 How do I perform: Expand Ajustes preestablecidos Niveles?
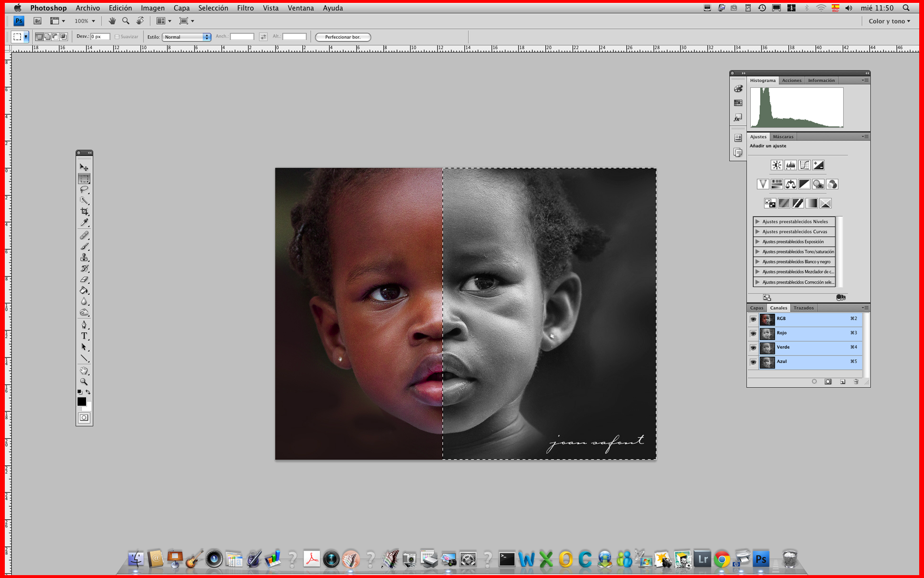pos(757,222)
